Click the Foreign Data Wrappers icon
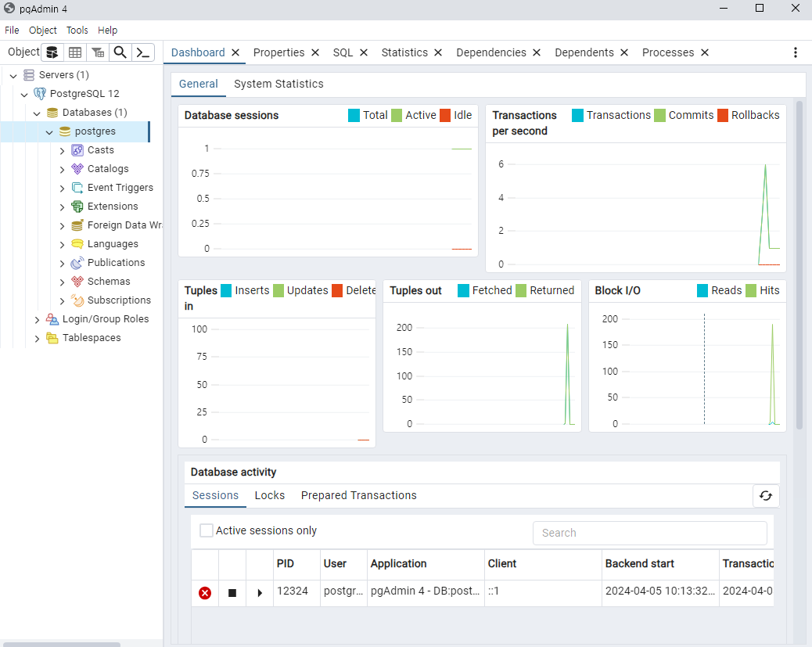The width and height of the screenshot is (812, 647). click(77, 225)
